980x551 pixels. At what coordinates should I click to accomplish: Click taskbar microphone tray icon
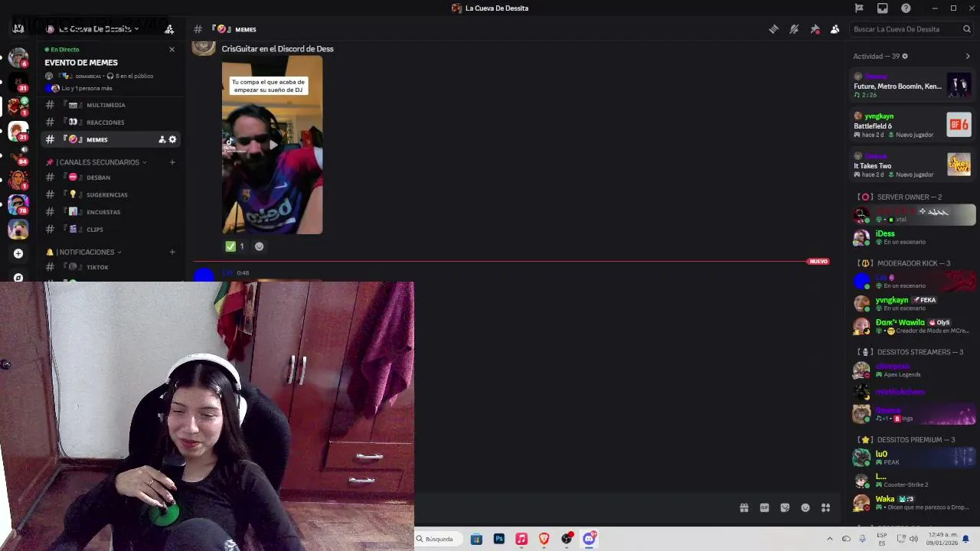pyautogui.click(x=863, y=539)
